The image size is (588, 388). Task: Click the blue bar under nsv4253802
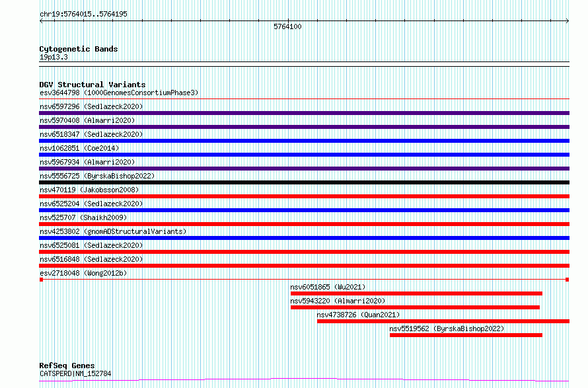(x=304, y=238)
